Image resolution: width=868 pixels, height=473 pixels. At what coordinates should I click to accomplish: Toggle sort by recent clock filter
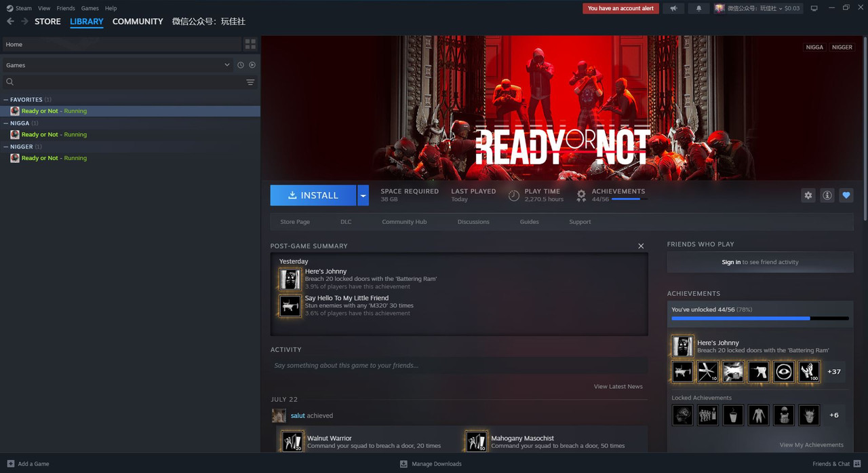[x=240, y=65]
